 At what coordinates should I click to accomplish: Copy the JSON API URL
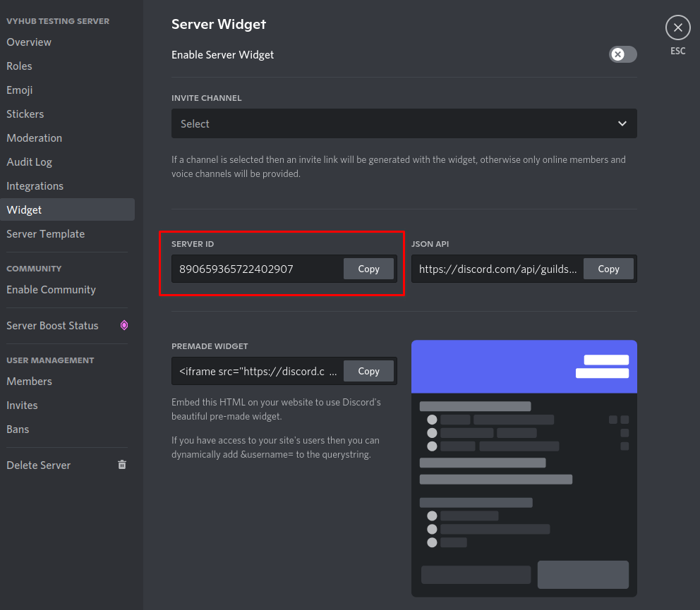tap(608, 269)
